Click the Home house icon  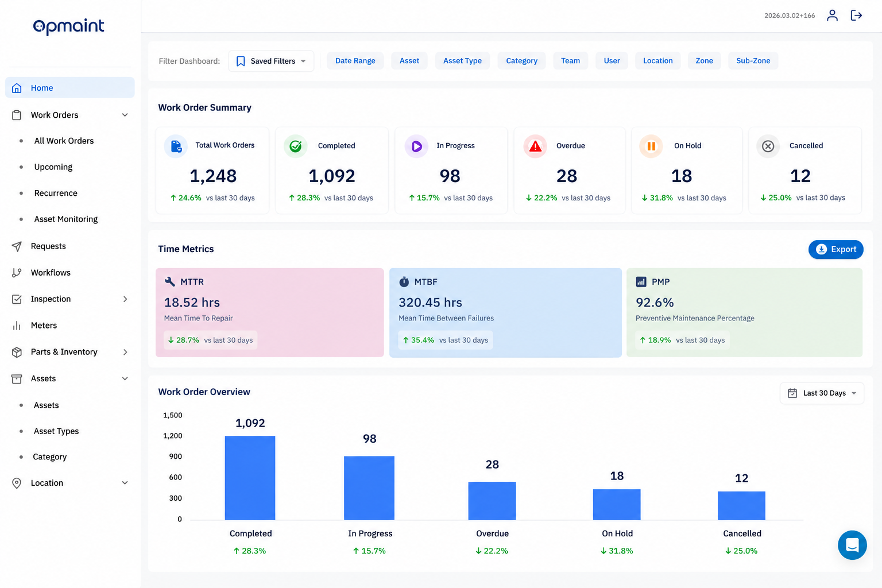tap(17, 88)
